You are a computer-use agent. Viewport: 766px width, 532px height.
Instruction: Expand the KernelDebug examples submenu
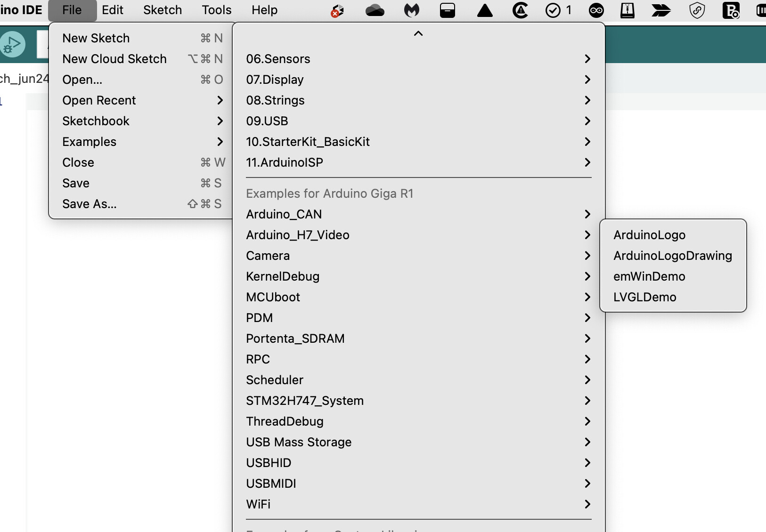coord(418,276)
